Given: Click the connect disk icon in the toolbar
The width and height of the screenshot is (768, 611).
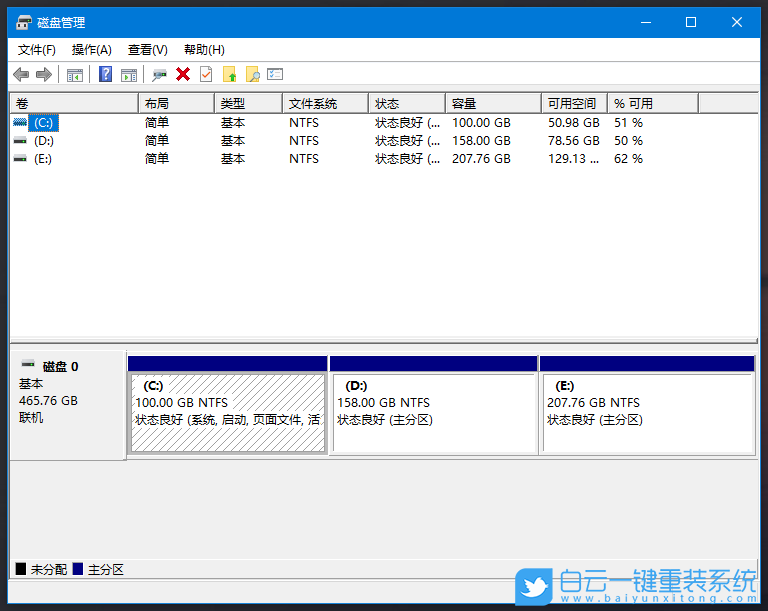Looking at the screenshot, I should click(159, 74).
